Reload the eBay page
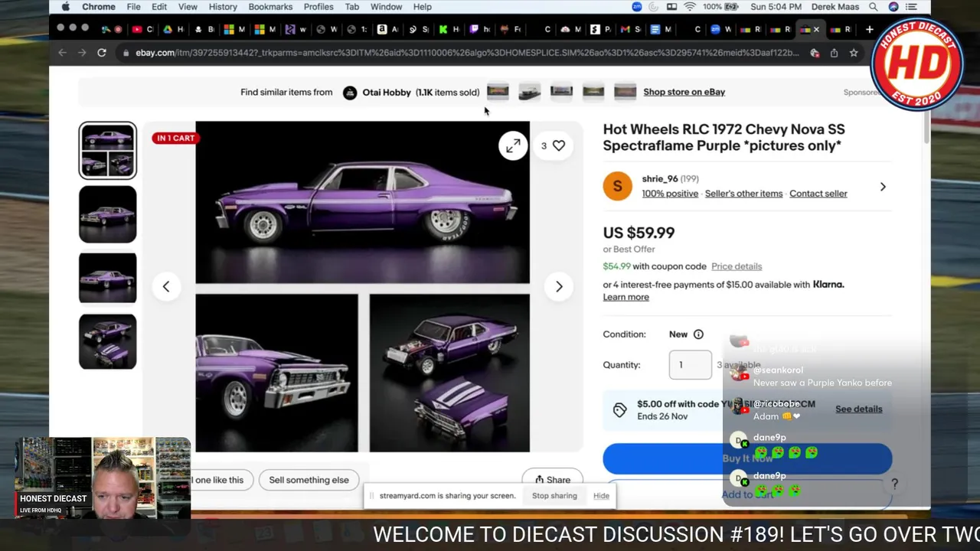980x551 pixels. click(x=101, y=53)
